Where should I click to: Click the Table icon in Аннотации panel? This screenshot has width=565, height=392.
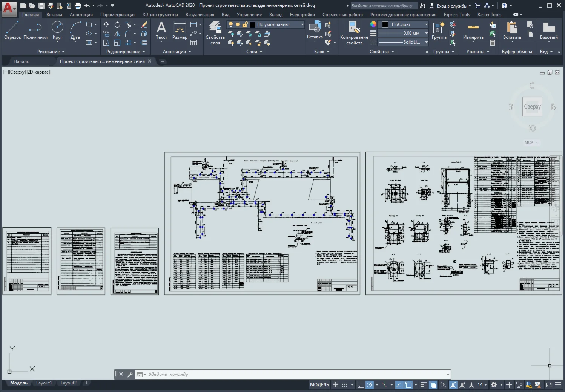[193, 43]
